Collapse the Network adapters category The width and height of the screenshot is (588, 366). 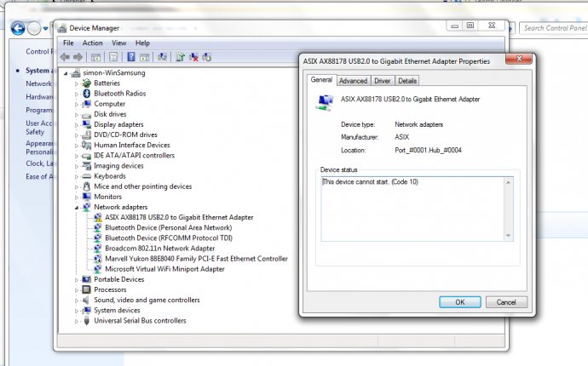[77, 207]
